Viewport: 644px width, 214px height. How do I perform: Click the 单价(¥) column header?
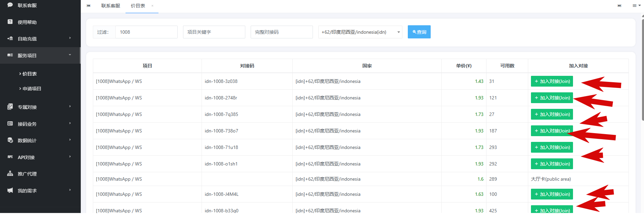pos(464,66)
